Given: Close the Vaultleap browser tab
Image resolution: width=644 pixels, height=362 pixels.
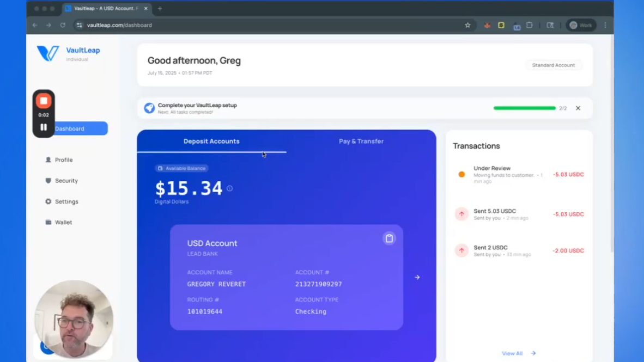Looking at the screenshot, I should pyautogui.click(x=145, y=8).
